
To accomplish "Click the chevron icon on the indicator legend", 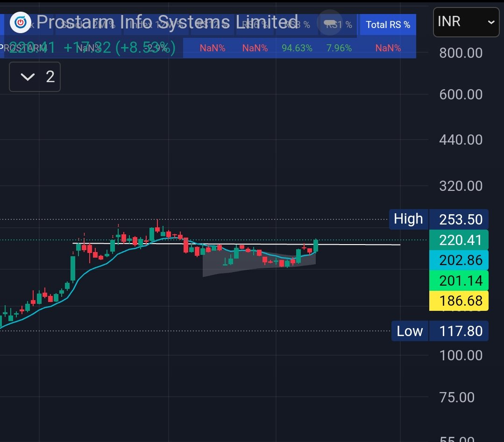I will pyautogui.click(x=27, y=77).
